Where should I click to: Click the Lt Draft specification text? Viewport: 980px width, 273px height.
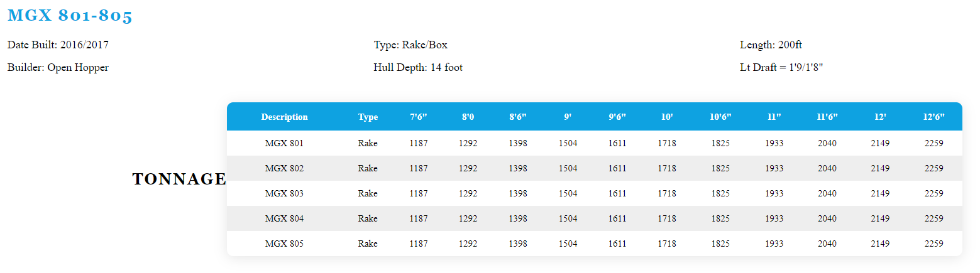(781, 68)
